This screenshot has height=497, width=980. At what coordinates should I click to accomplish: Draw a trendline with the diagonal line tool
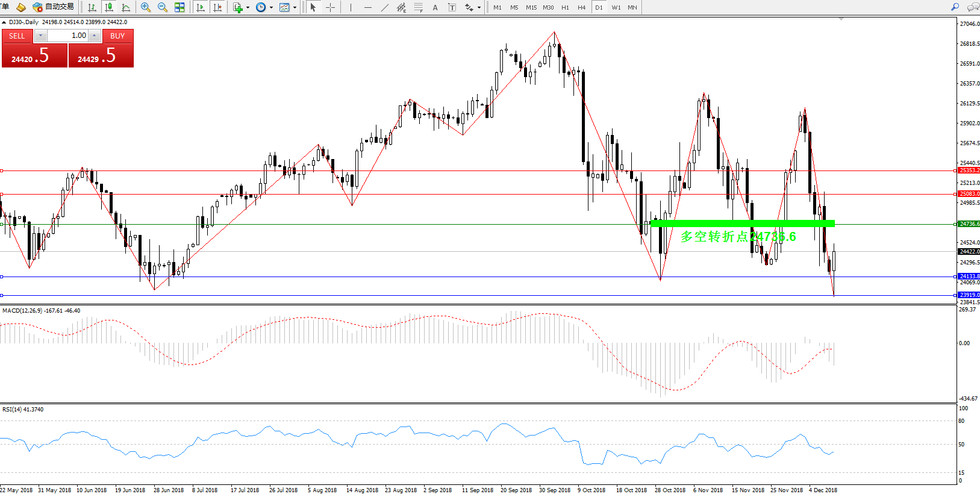pyautogui.click(x=385, y=7)
